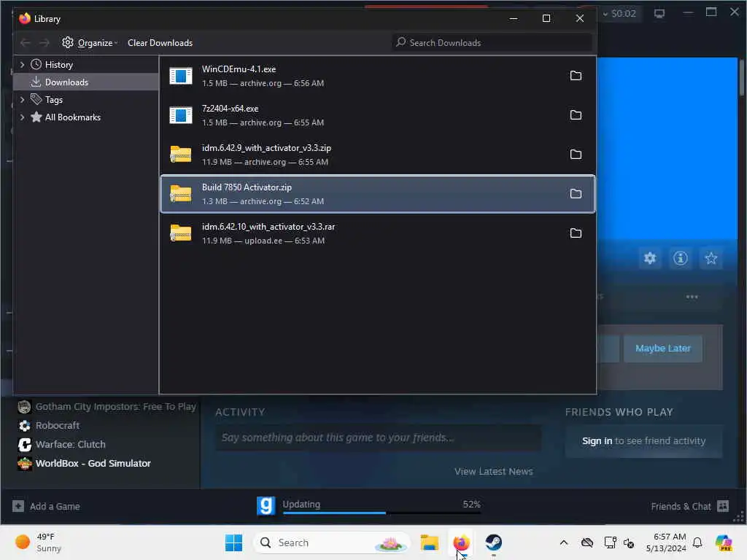Viewport: 747px width, 560px height.
Task: Open containing folder for 7z2404-x64.exe
Action: (x=576, y=115)
